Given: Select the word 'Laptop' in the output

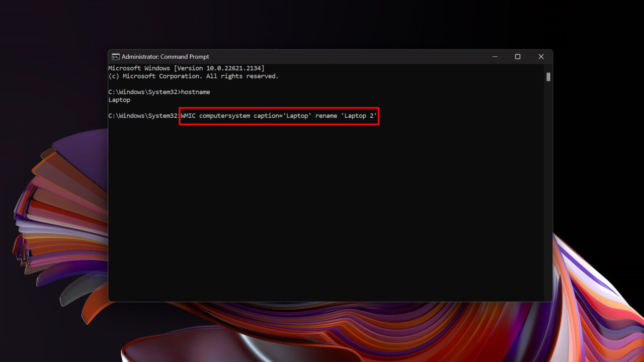Looking at the screenshot, I should point(119,100).
